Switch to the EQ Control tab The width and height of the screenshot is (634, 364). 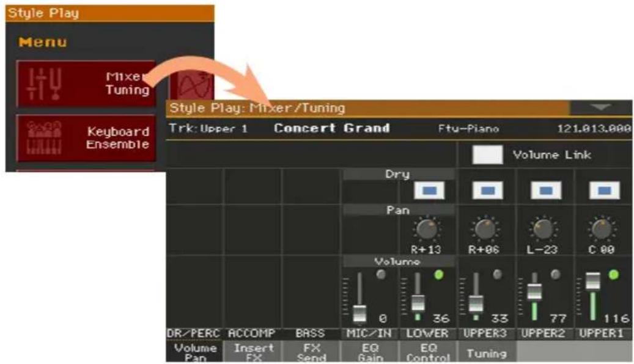[428, 351]
